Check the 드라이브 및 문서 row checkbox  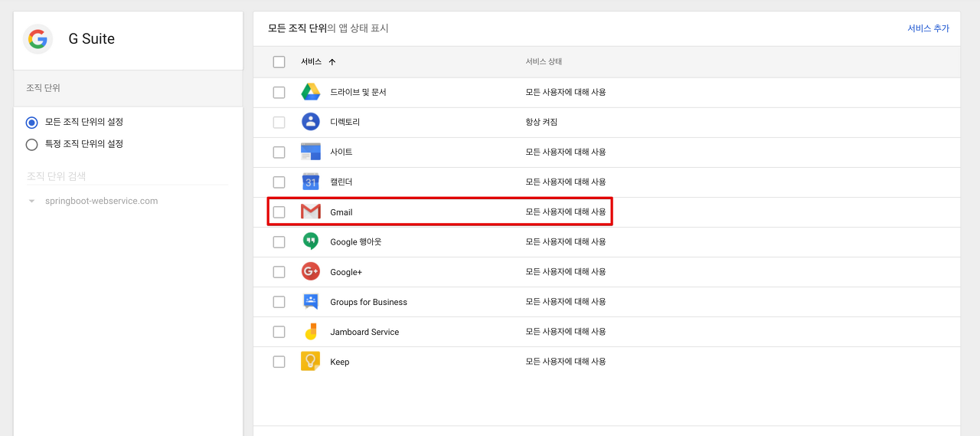279,92
